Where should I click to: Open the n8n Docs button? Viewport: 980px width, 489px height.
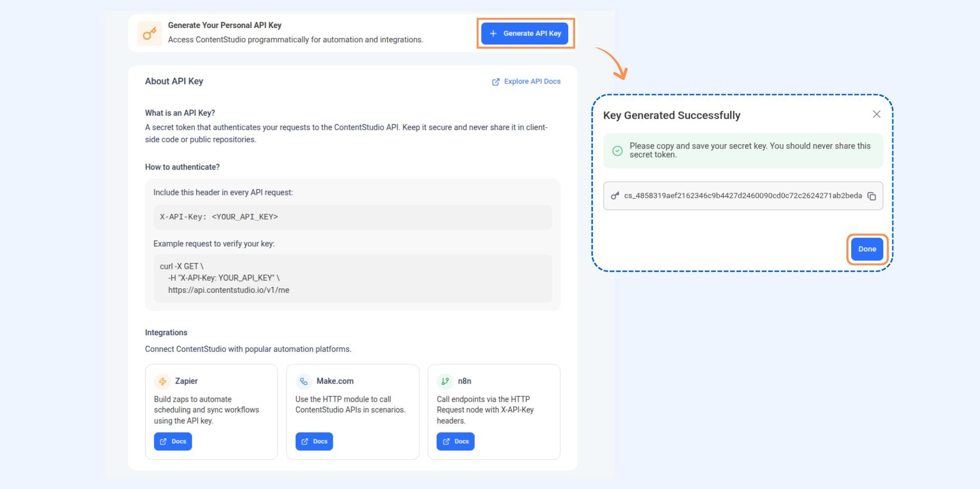(455, 441)
